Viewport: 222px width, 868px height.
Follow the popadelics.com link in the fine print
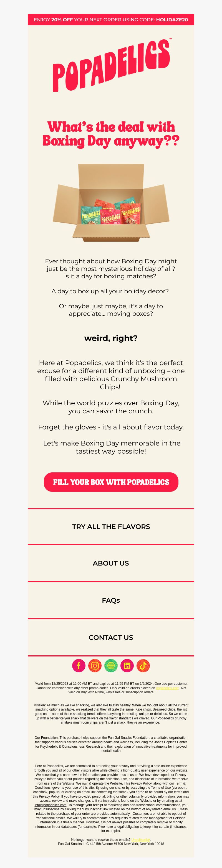tap(168, 688)
